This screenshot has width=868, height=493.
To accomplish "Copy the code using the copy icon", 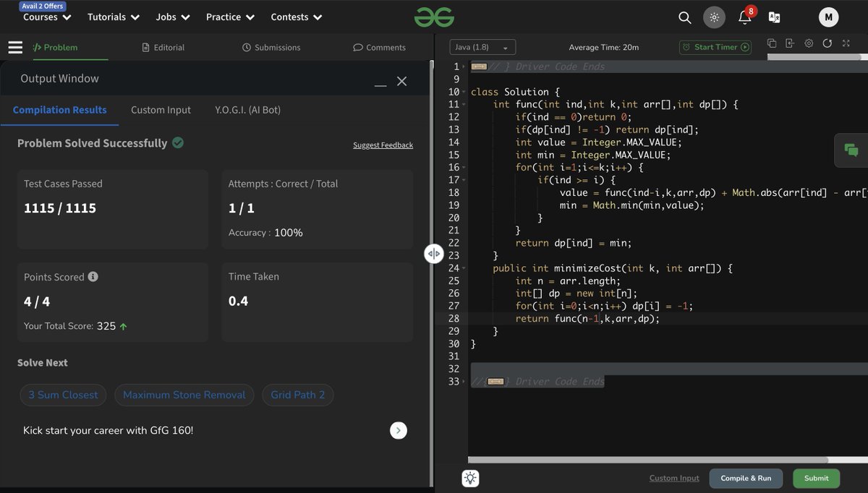I will 772,43.
